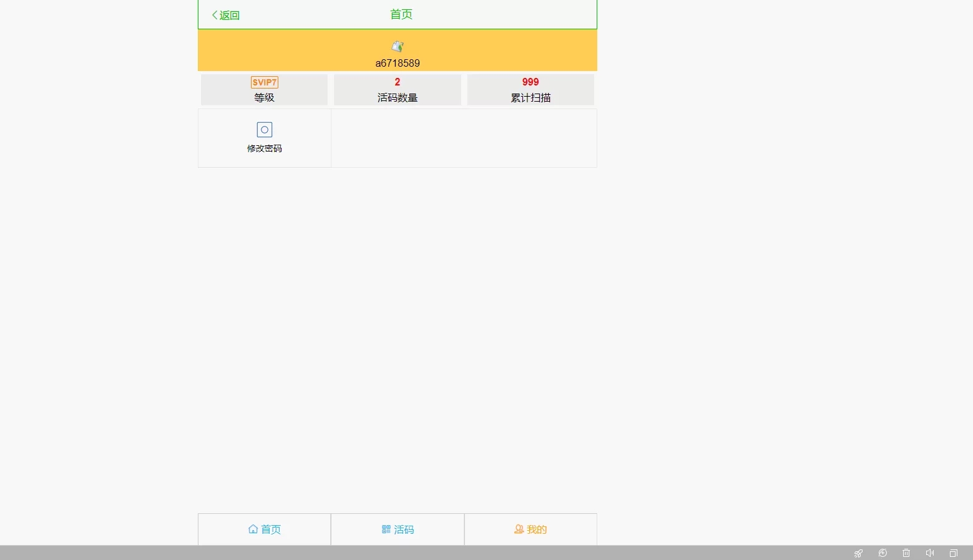Mute sound using the speaker icon
This screenshot has height=560, width=973.
coord(930,553)
